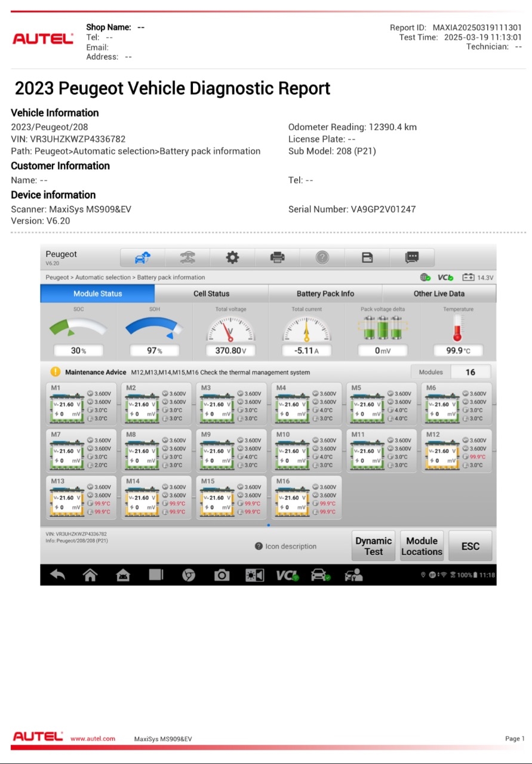Click the VIN VR3UHZKWZP4336782 header line

(x=68, y=139)
